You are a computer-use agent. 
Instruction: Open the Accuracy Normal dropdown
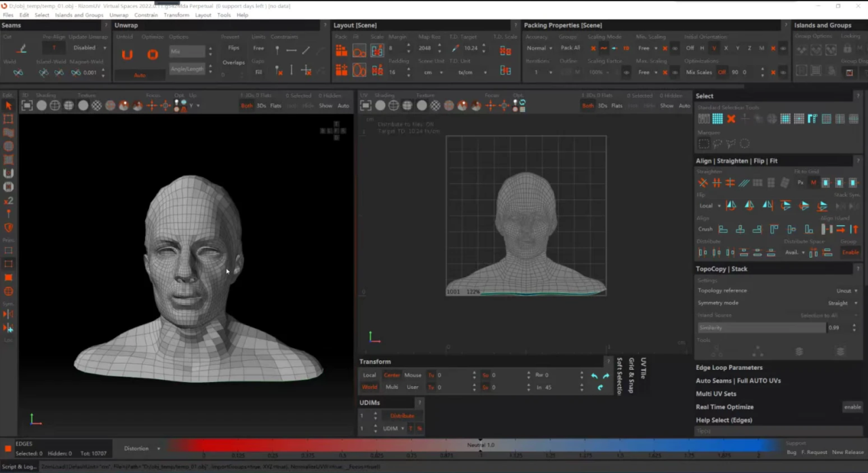(540, 48)
